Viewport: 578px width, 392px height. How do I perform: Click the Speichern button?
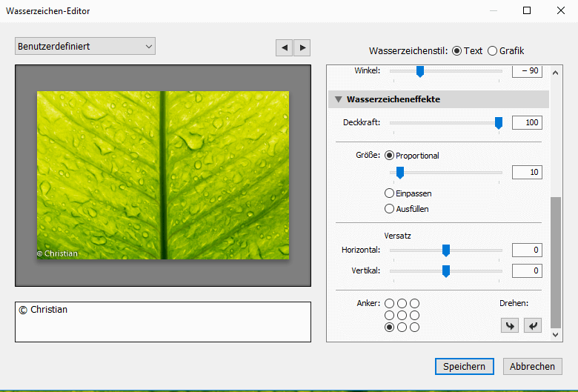pyautogui.click(x=465, y=367)
